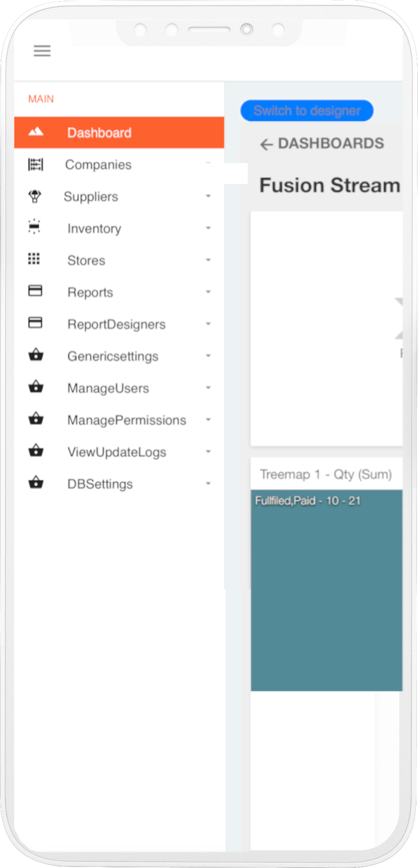Viewport: 418px width, 868px height.
Task: Click the Inventory sidebar icon
Action: (x=34, y=227)
